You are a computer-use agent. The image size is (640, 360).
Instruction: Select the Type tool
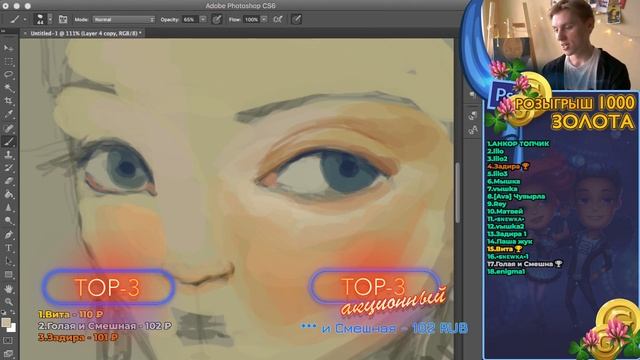(x=9, y=248)
